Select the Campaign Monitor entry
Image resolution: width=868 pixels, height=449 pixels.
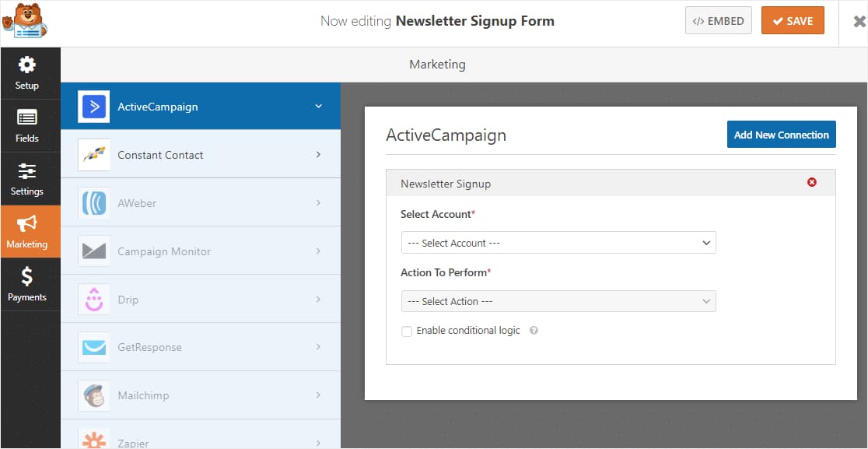pos(163,250)
